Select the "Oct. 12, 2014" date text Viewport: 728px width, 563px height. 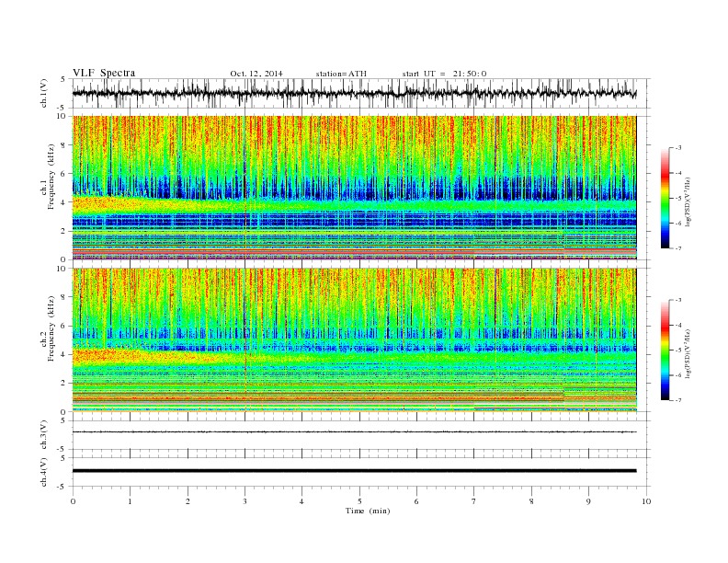(x=256, y=74)
